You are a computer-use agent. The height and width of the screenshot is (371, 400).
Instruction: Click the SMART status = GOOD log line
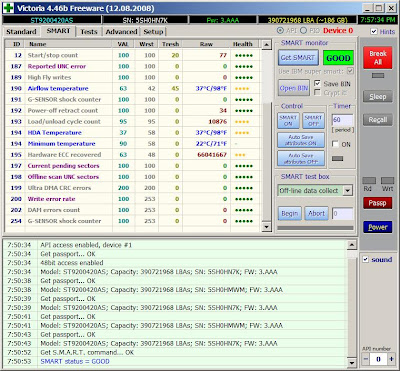[75, 361]
